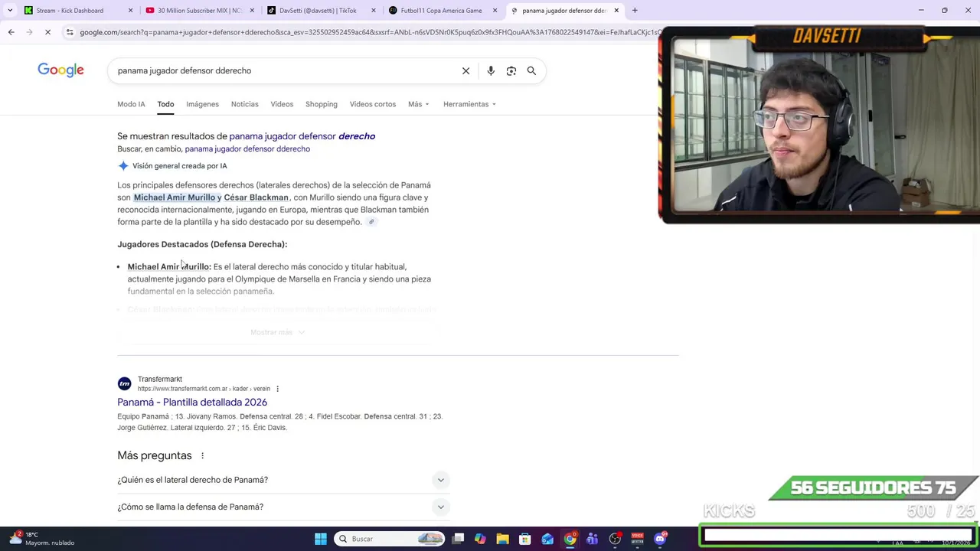Screen dimensions: 980x551
Task: Click 'Jugadores Destacados (Defensa Derecha):' heading
Action: [x=202, y=244]
